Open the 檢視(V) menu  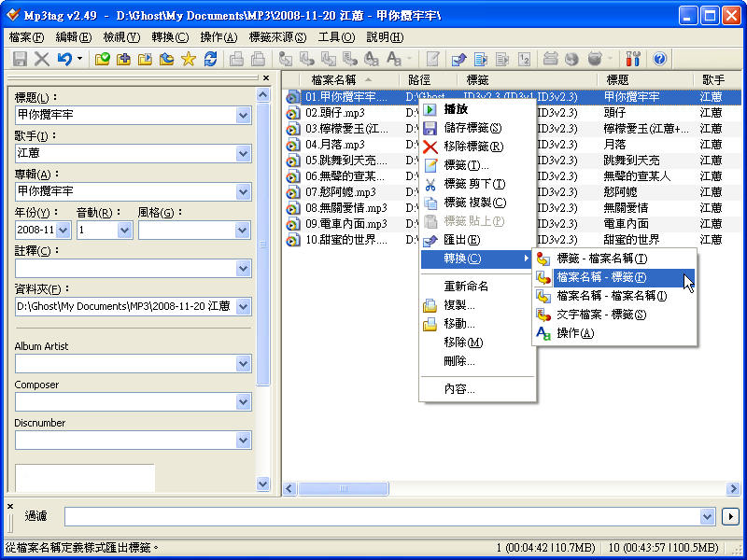[122, 37]
